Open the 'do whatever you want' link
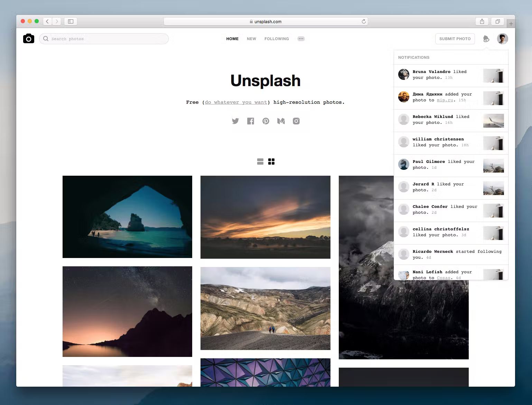The width and height of the screenshot is (532, 405). (x=236, y=102)
